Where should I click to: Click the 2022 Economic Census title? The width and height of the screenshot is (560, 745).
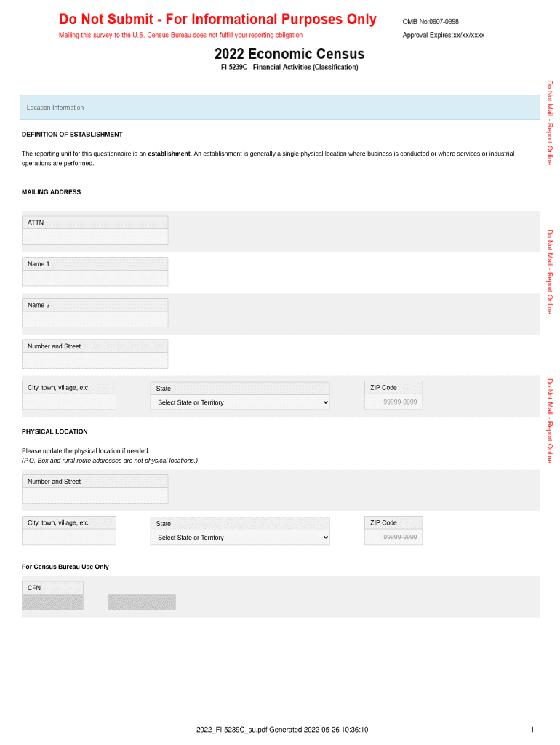pyautogui.click(x=289, y=55)
